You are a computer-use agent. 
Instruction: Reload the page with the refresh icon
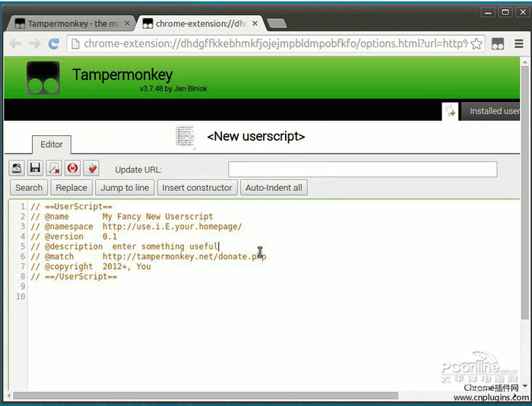click(53, 44)
